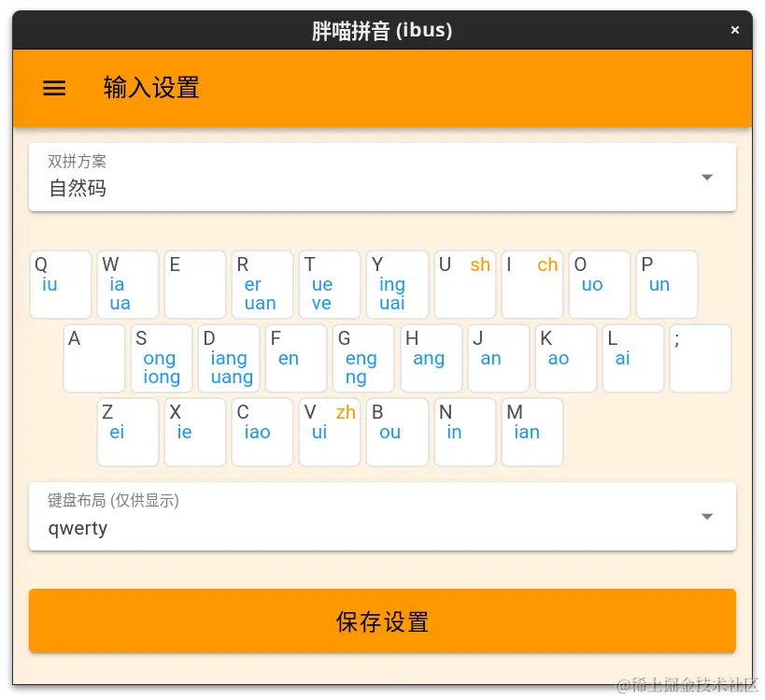The width and height of the screenshot is (765, 700).
Task: Click the 输入设置 header title
Action: pyautogui.click(x=150, y=88)
